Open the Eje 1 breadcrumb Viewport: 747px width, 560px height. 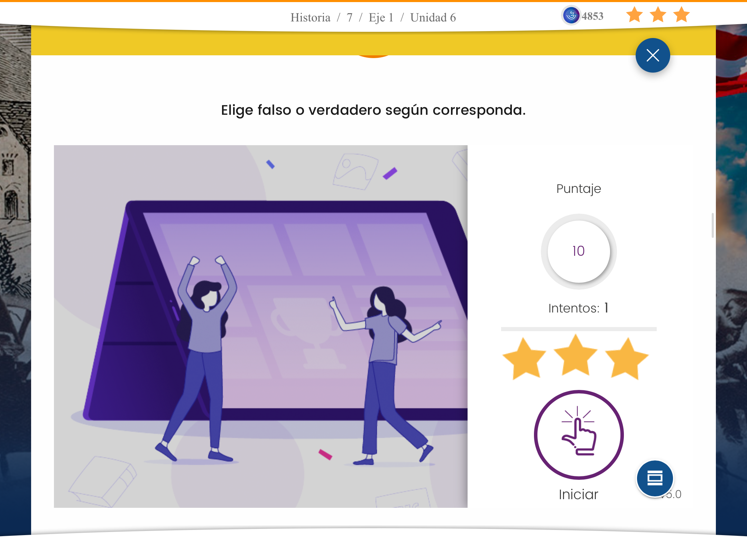coord(381,17)
